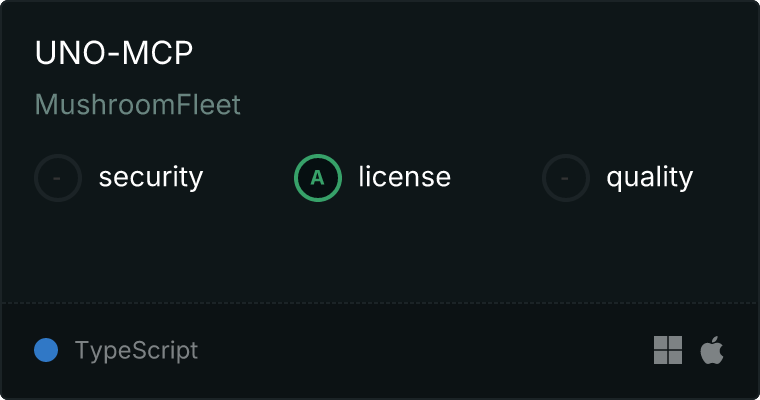Click the blue TypeScript language dot
Viewport: 760px width, 400px height.
(x=46, y=350)
